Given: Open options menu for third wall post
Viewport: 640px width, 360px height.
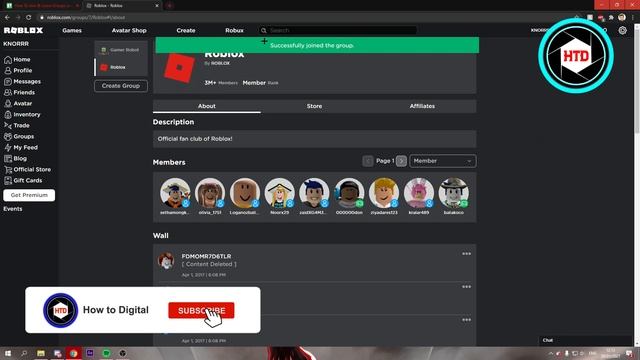Looking at the screenshot, I should click(467, 320).
